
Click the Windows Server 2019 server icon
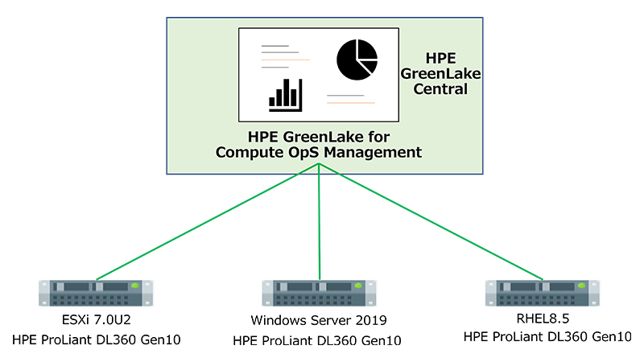click(319, 293)
